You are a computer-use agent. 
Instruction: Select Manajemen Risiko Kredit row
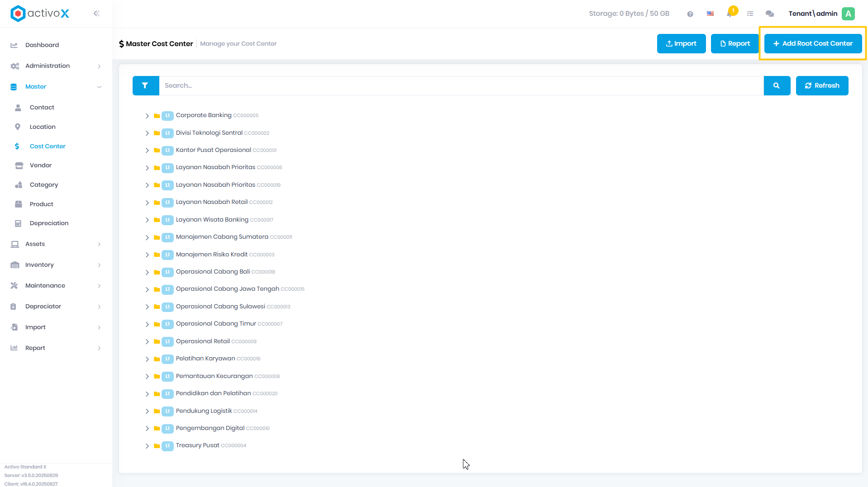225,255
